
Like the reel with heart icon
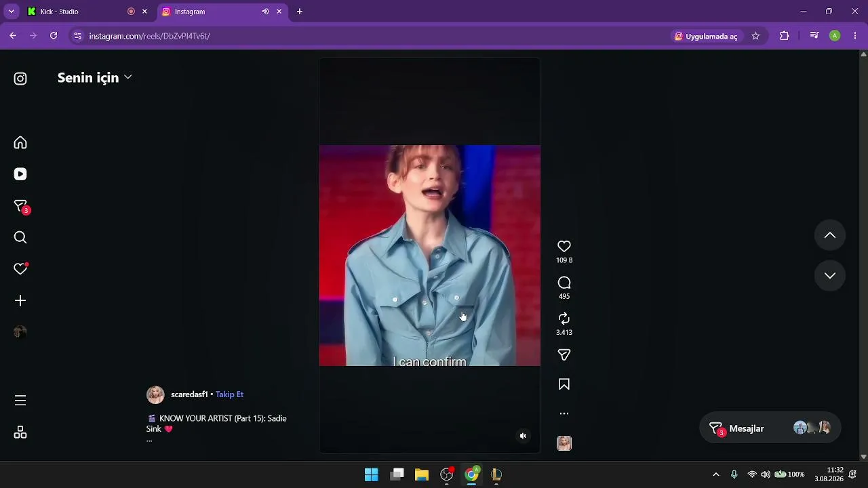pos(564,247)
